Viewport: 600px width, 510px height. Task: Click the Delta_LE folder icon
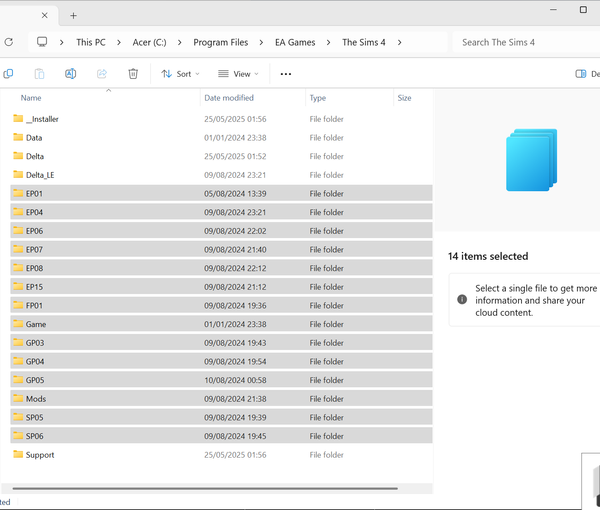pos(18,174)
